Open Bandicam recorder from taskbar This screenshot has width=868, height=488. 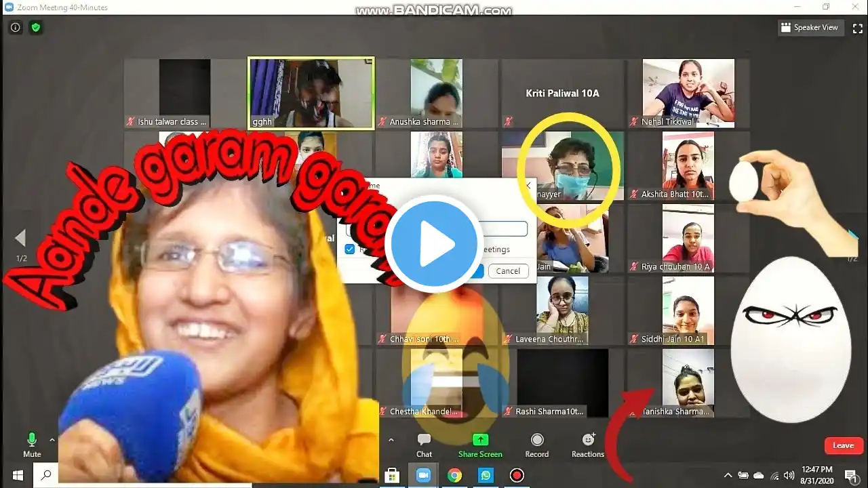[x=517, y=475]
